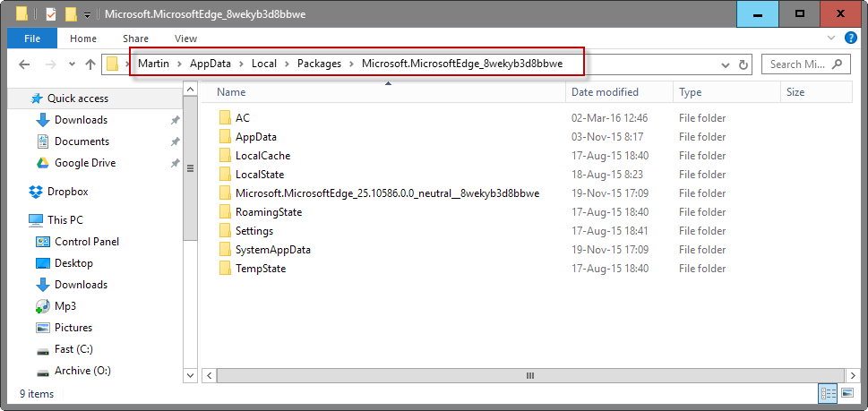Click the search magnifier icon

tap(838, 64)
